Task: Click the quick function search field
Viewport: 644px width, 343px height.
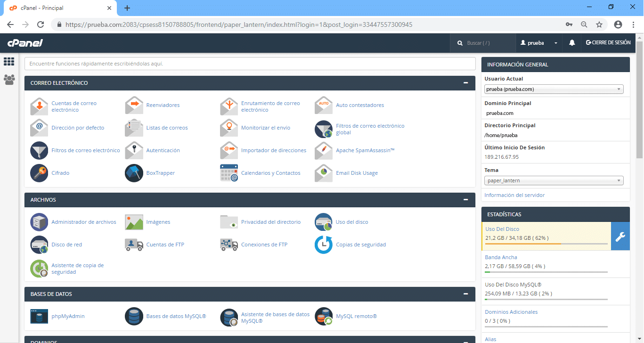Action: (250, 64)
